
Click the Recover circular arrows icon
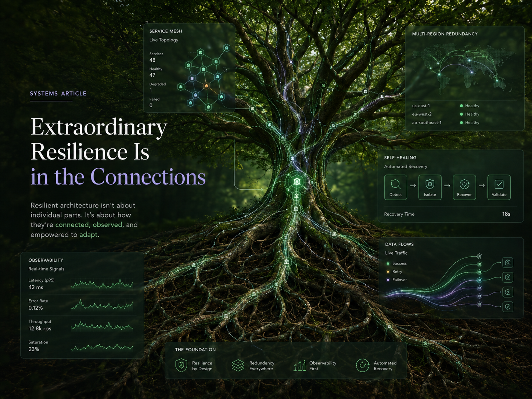(464, 184)
